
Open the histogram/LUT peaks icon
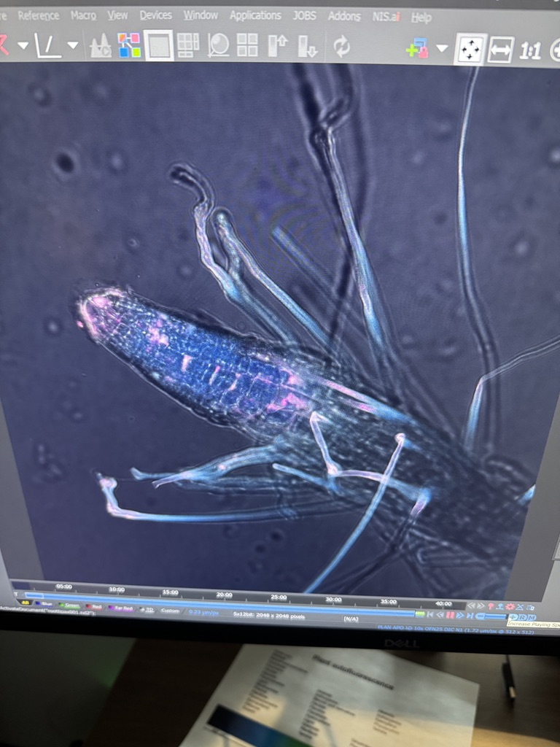(x=101, y=47)
